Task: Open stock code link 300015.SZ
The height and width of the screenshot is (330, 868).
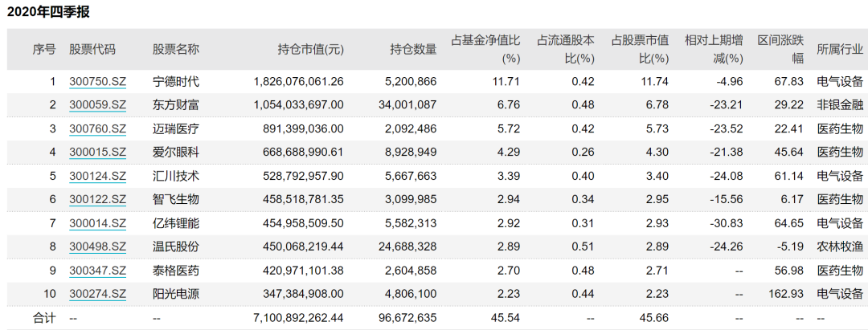Action: pyautogui.click(x=98, y=153)
